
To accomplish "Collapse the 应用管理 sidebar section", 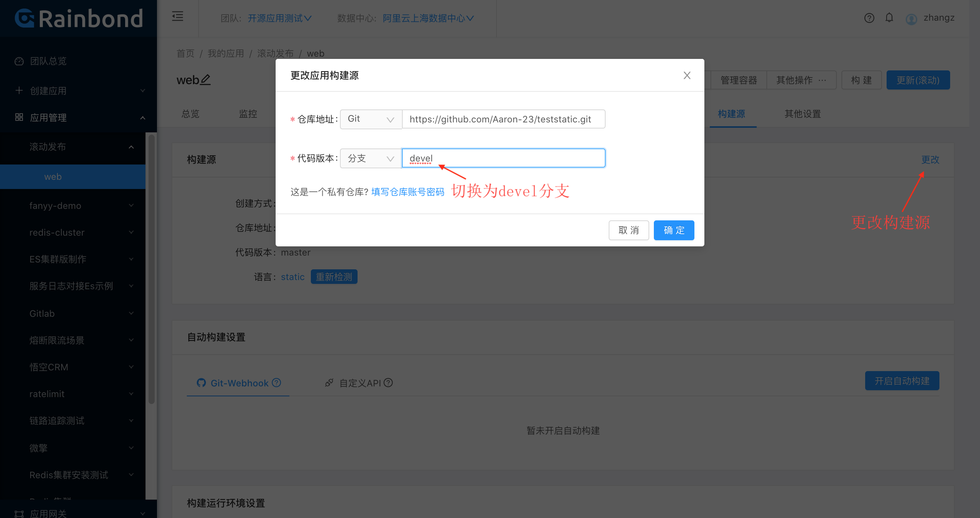I will click(78, 117).
